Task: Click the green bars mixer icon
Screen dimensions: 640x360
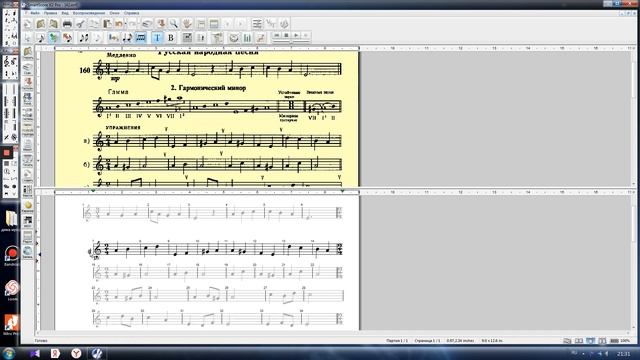Action: click(247, 38)
